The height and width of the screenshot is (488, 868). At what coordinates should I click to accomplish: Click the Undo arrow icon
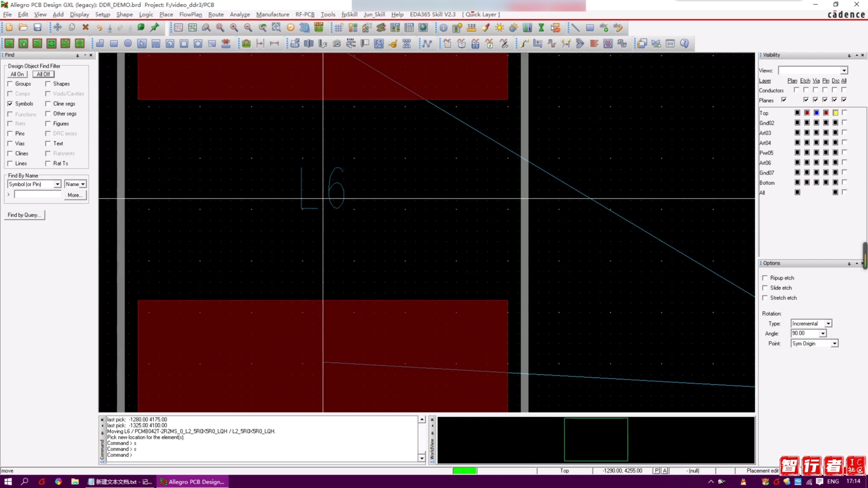pyautogui.click(x=99, y=28)
